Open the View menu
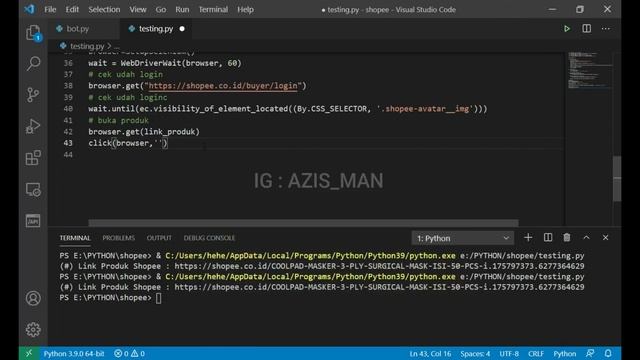The image size is (640, 360). [138, 9]
